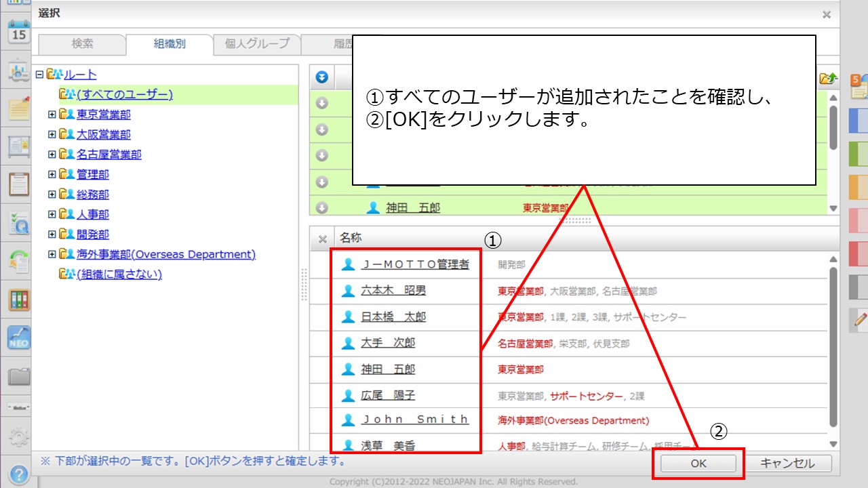Image resolution: width=868 pixels, height=488 pixels.
Task: Switch to the 個人グループ tab
Action: (256, 44)
